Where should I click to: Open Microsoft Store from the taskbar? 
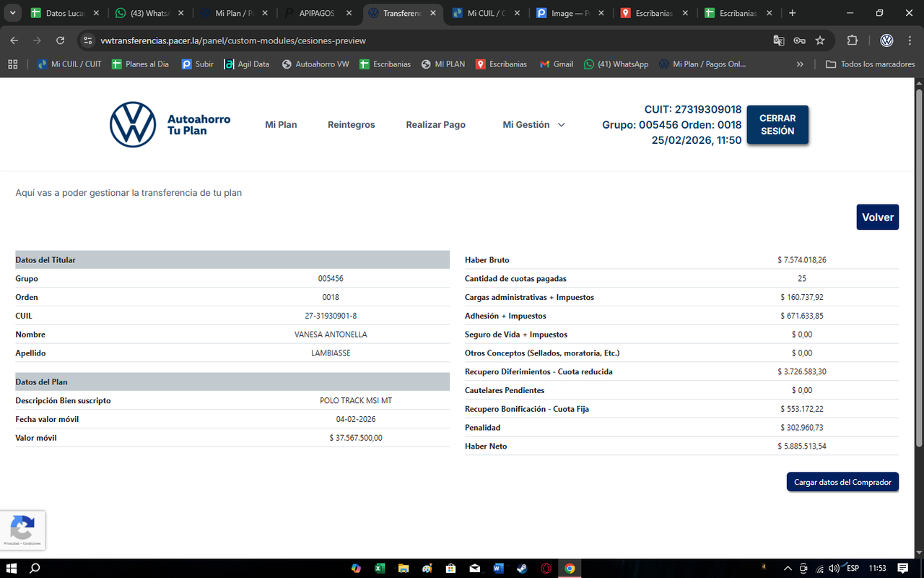(450, 569)
